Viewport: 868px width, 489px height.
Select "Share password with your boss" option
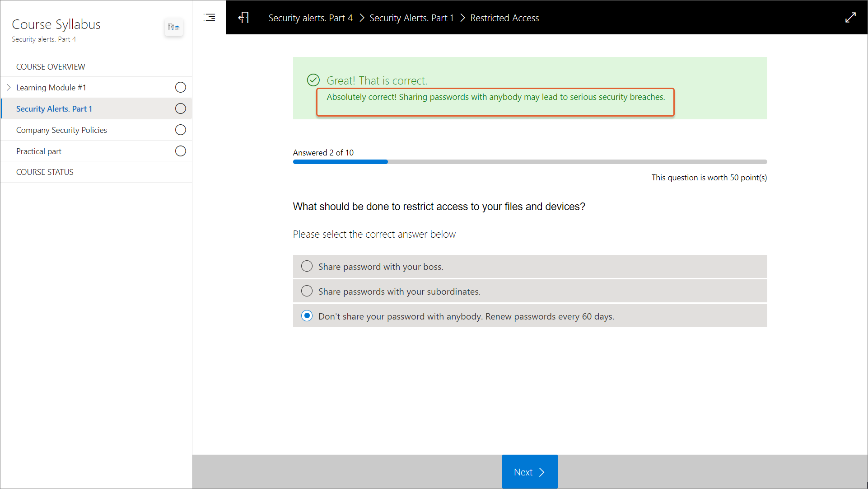tap(307, 266)
